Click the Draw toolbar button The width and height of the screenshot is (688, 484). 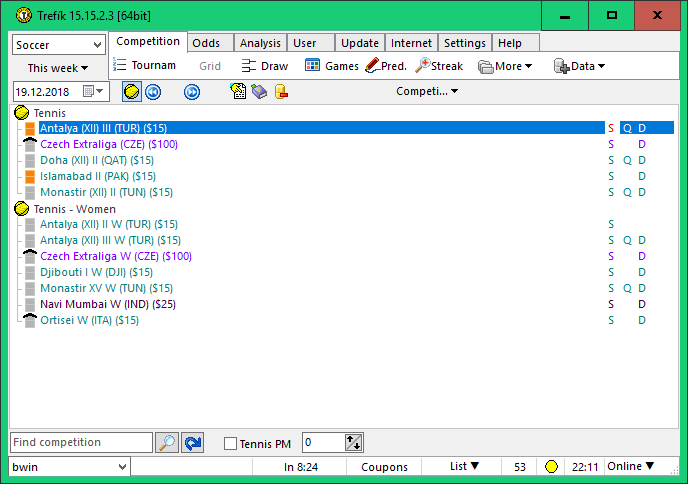tap(265, 66)
